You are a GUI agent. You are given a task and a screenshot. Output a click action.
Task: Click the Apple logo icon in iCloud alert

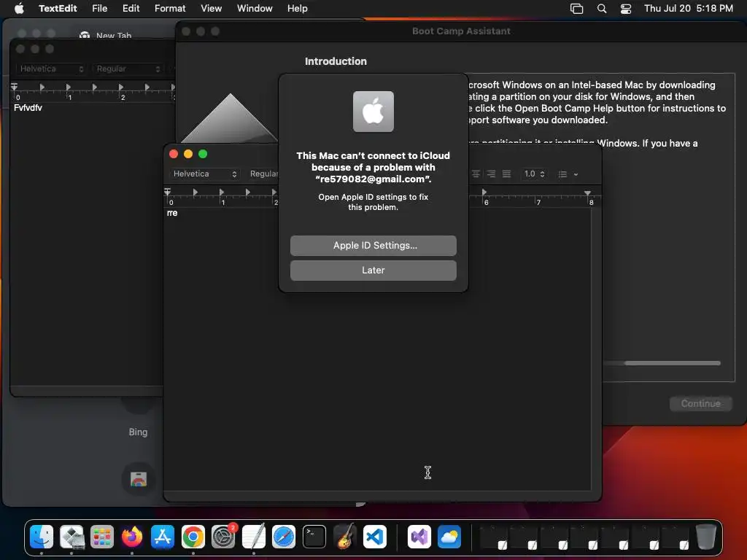tap(373, 112)
